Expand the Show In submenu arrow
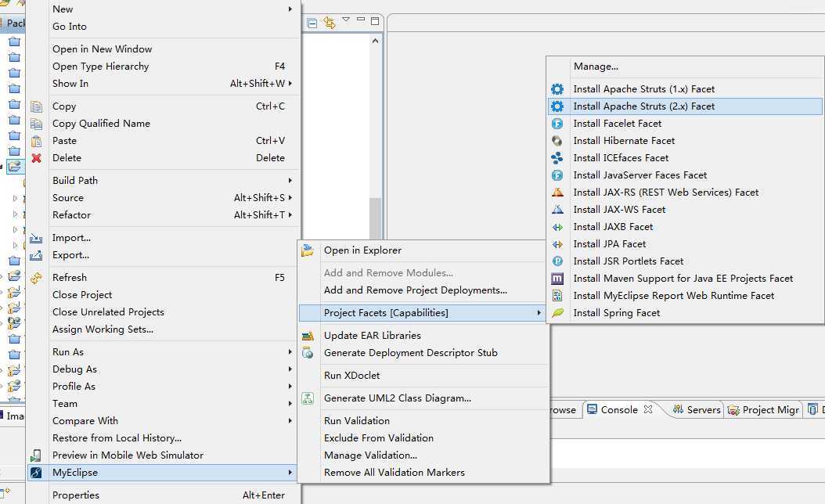 (290, 83)
